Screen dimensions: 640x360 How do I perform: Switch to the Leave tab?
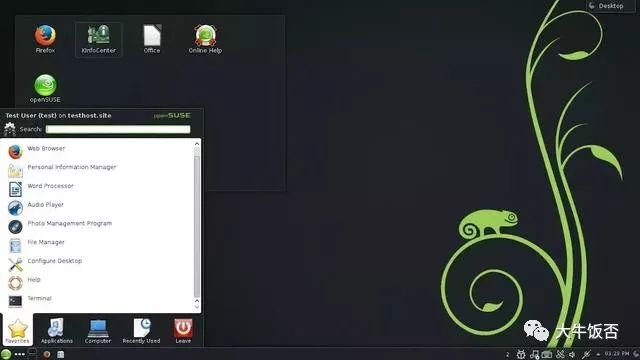[183, 331]
